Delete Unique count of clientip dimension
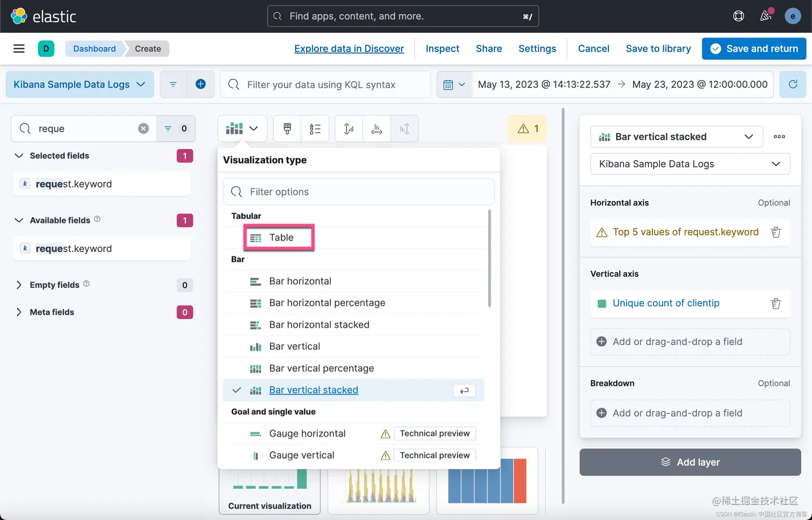This screenshot has height=520, width=812. click(x=776, y=304)
